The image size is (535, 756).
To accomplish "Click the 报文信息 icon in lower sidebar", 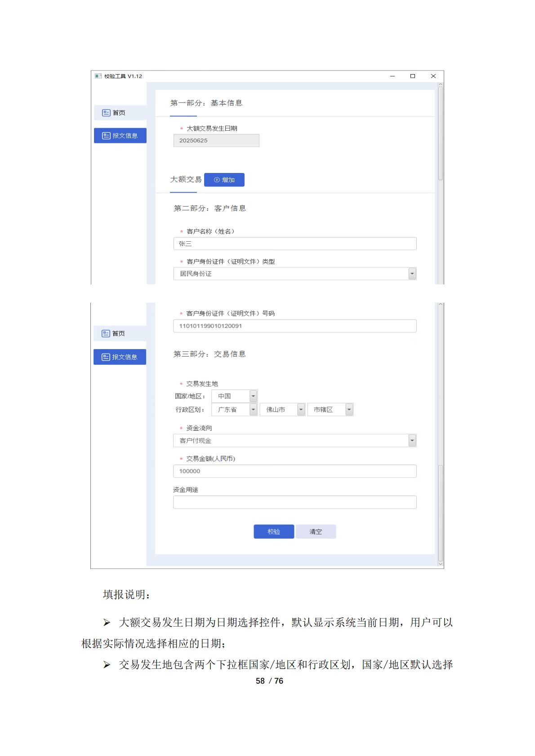I will (106, 357).
